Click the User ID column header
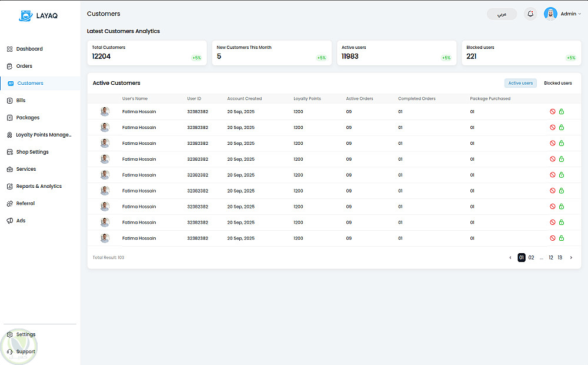Screen dimensions: 588x365 194,99
